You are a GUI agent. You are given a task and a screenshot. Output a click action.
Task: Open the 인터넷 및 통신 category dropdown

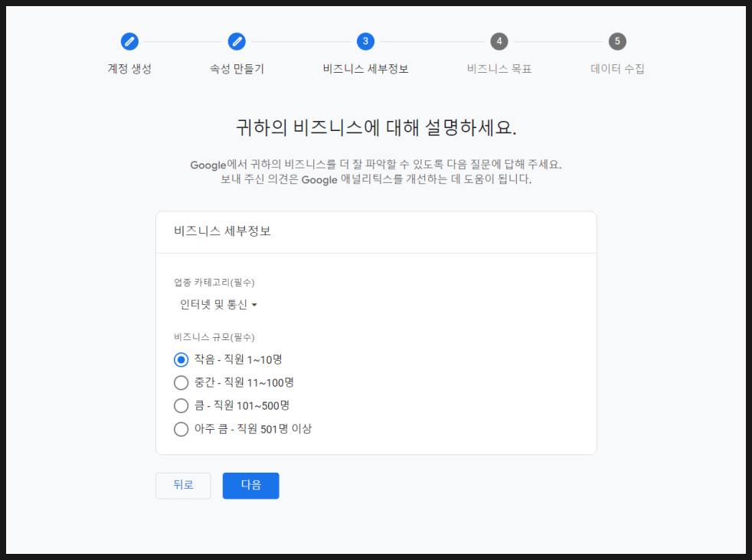click(x=214, y=305)
